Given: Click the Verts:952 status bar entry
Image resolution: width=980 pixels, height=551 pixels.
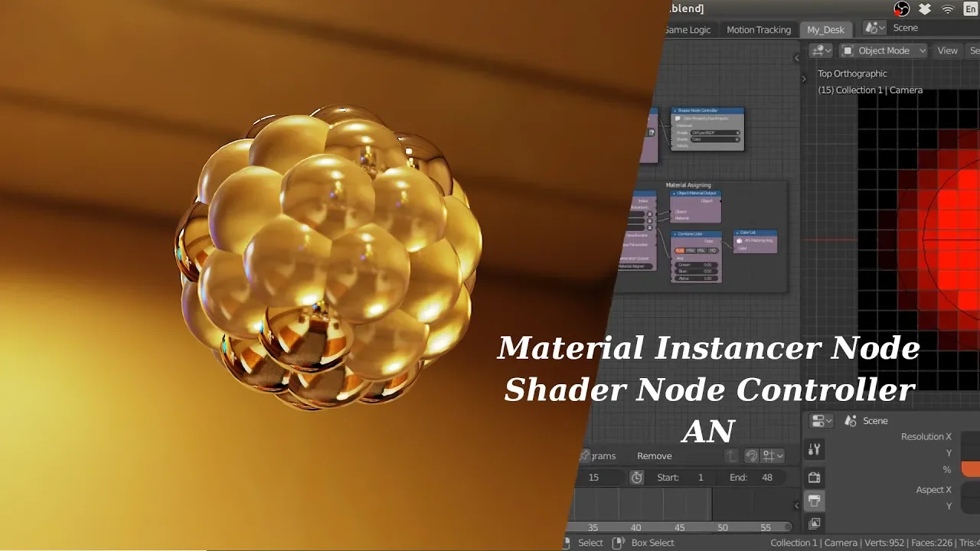Looking at the screenshot, I should pos(884,543).
